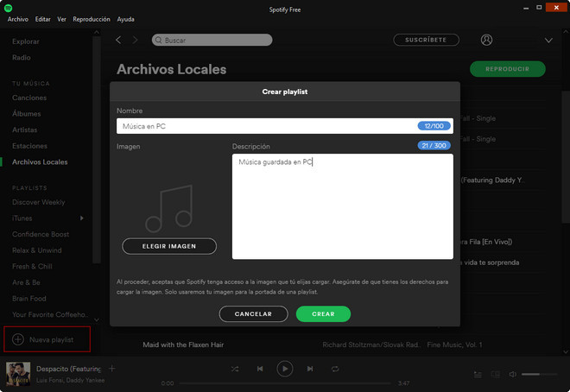Image resolution: width=570 pixels, height=392 pixels.
Task: Select Álbumes in the sidebar
Action: (26, 114)
